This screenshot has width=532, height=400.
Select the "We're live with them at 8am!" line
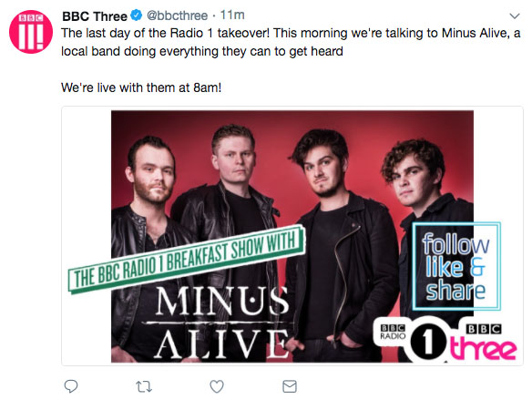(x=141, y=87)
